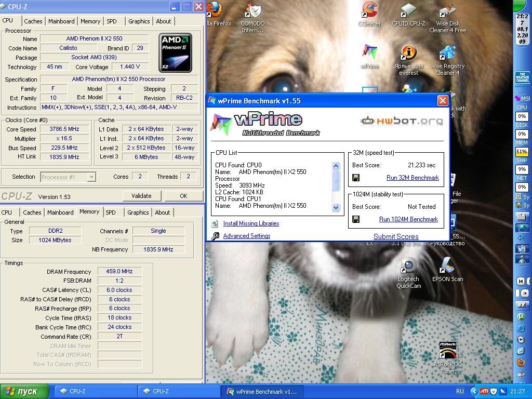The width and height of the screenshot is (532, 399).
Task: Click the save icon under 32M speed test
Action: [356, 178]
